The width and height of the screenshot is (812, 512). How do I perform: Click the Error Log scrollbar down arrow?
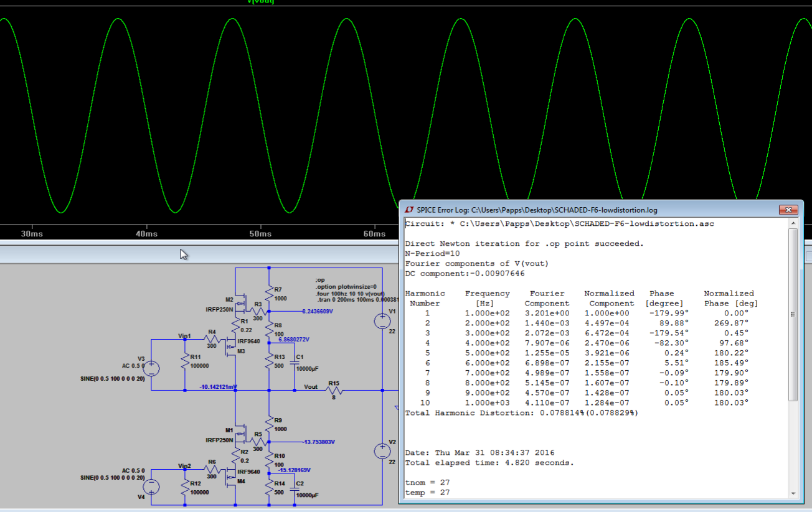tap(793, 493)
